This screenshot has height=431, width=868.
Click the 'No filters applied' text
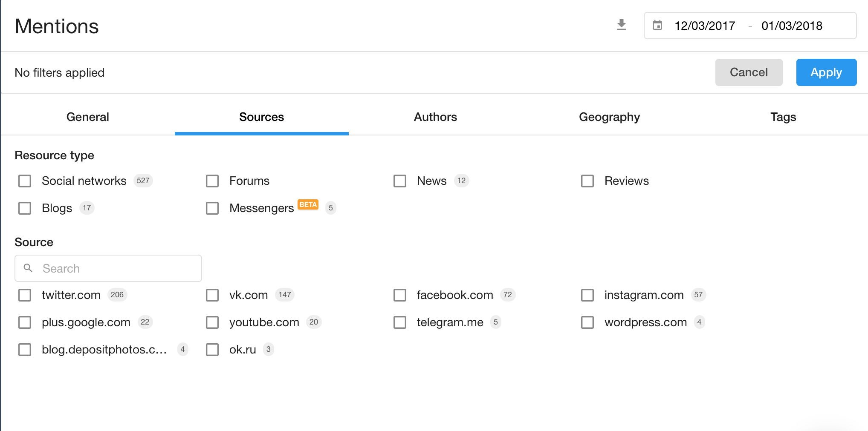coord(60,73)
